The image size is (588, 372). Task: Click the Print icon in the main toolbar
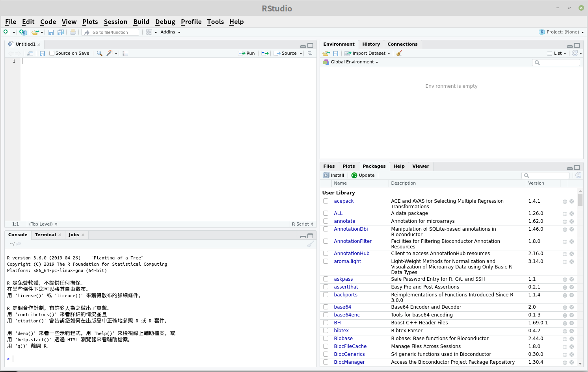click(73, 32)
